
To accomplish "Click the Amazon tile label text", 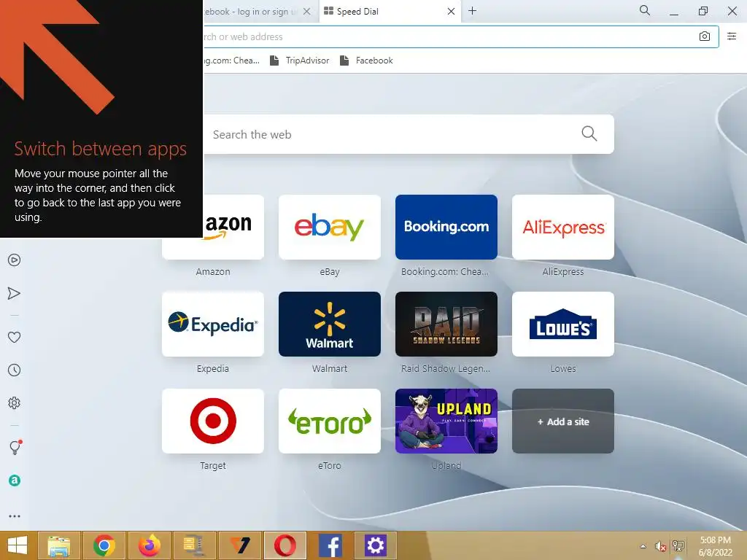I will pos(213,272).
